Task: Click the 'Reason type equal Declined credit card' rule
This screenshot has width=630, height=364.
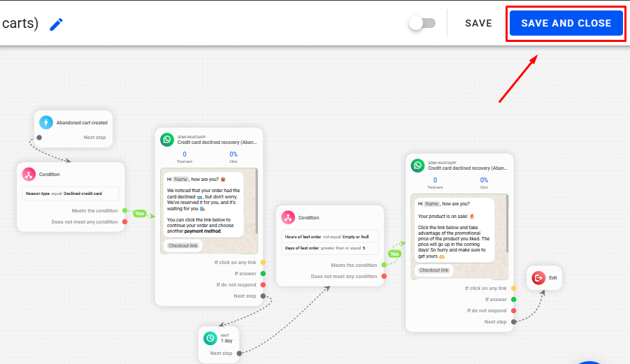Action: [71, 194]
